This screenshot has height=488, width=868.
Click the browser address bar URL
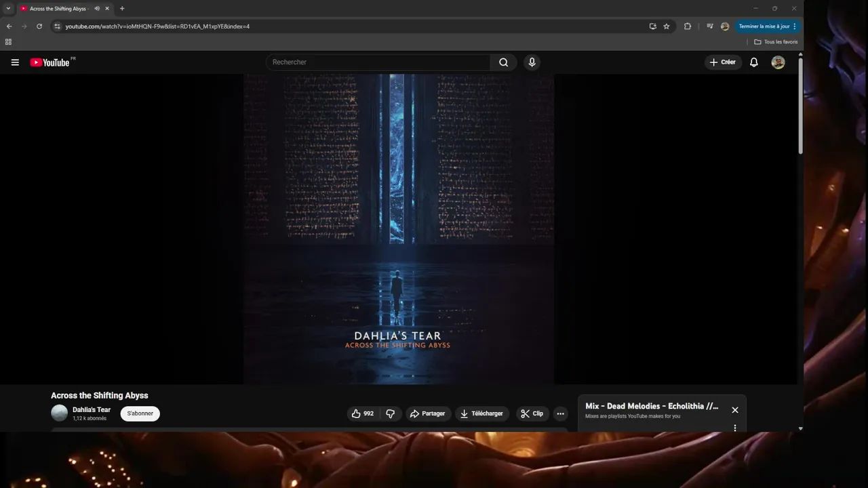click(157, 26)
